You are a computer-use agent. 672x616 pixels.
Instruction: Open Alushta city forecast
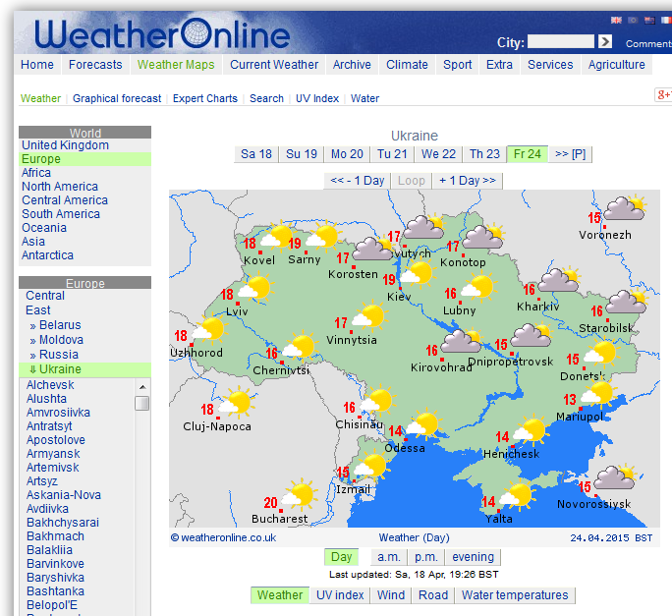click(x=46, y=399)
